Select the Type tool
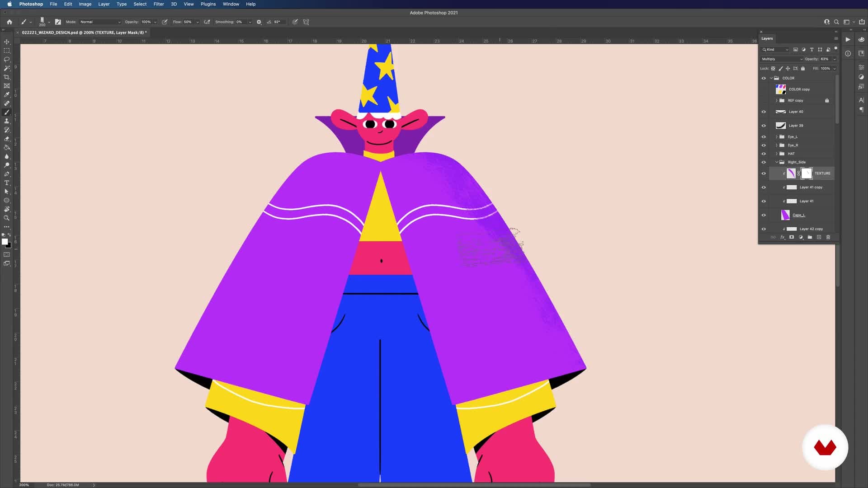This screenshot has height=488, width=868. pyautogui.click(x=7, y=183)
